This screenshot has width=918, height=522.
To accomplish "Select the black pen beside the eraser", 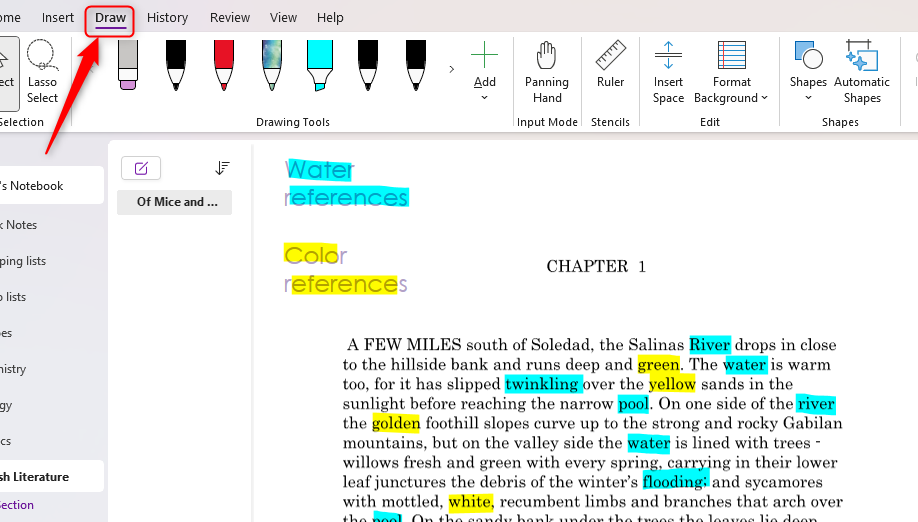I will point(176,64).
